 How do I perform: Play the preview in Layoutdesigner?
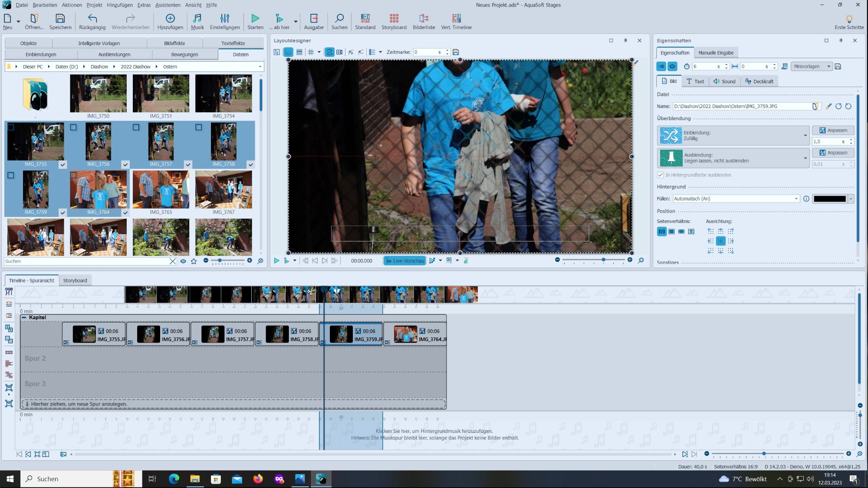point(276,261)
